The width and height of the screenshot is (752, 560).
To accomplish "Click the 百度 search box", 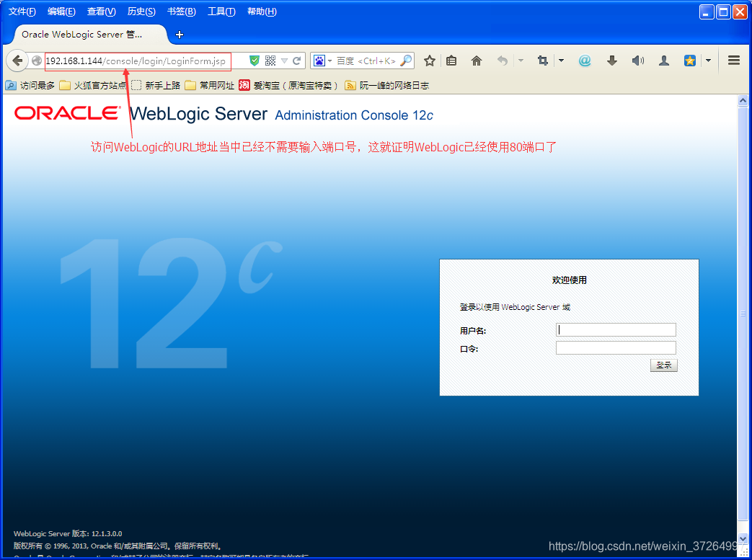I will [x=366, y=61].
